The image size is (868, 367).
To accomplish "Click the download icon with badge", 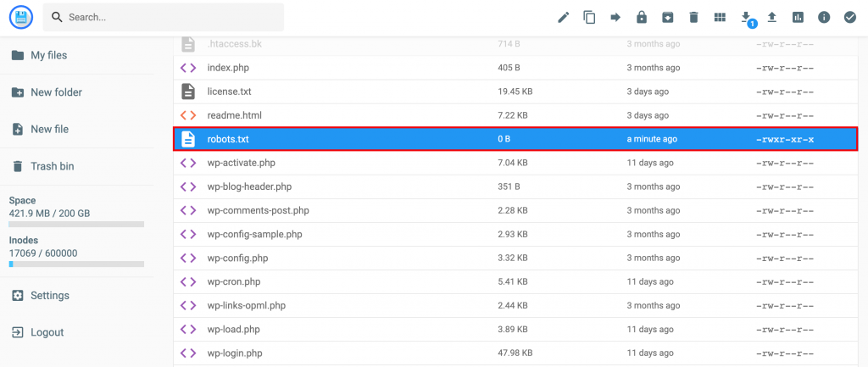I will (746, 17).
